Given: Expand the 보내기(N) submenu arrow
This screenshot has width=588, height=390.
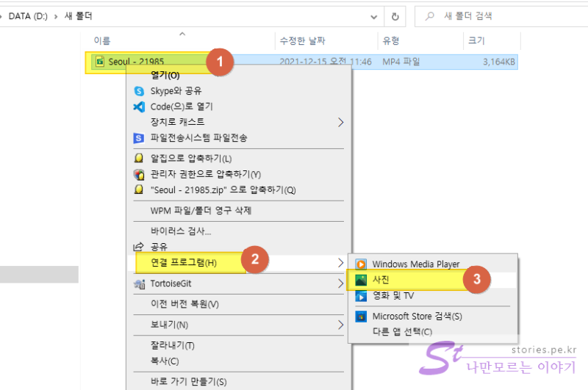Looking at the screenshot, I should pos(340,325).
